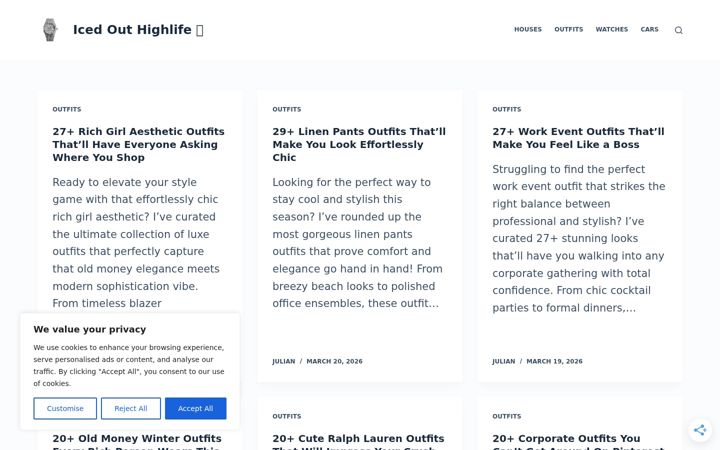Image resolution: width=720 pixels, height=450 pixels.
Task: Open Old Money Winter Outfits article
Action: (x=137, y=441)
